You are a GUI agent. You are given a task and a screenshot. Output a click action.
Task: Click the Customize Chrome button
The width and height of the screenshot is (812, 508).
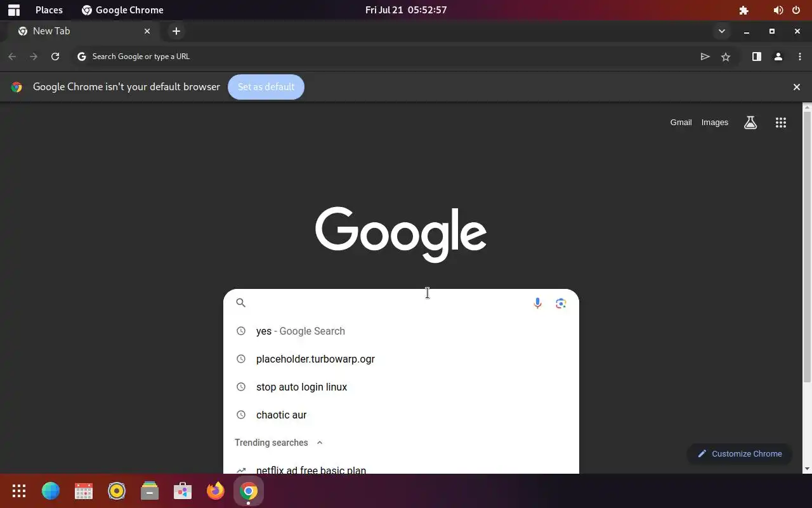pos(740,454)
